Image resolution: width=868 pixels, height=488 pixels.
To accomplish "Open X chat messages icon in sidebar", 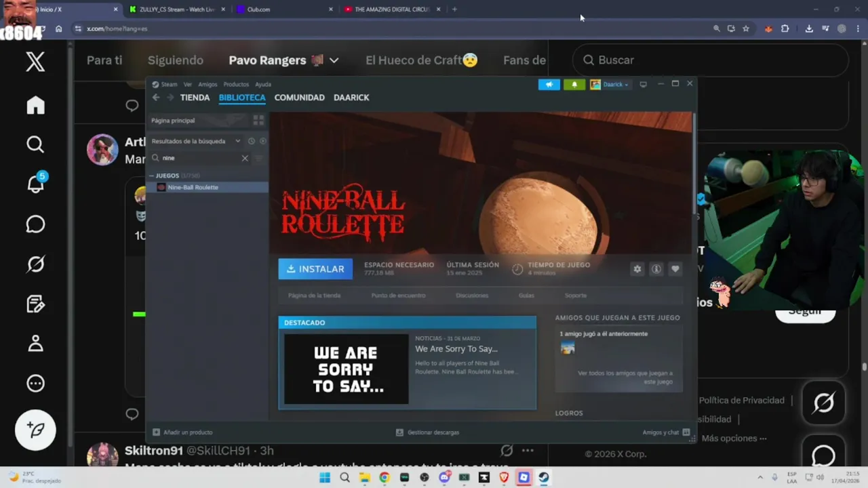I will [x=35, y=224].
